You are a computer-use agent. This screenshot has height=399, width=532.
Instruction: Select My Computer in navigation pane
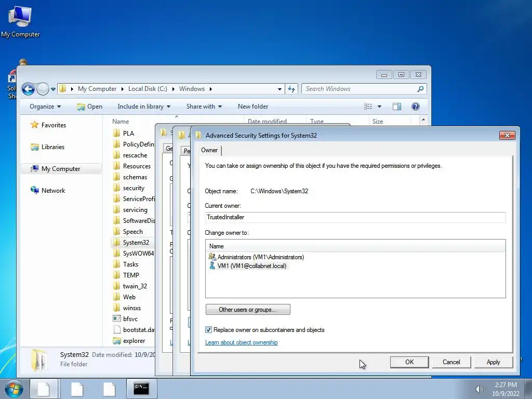(61, 169)
